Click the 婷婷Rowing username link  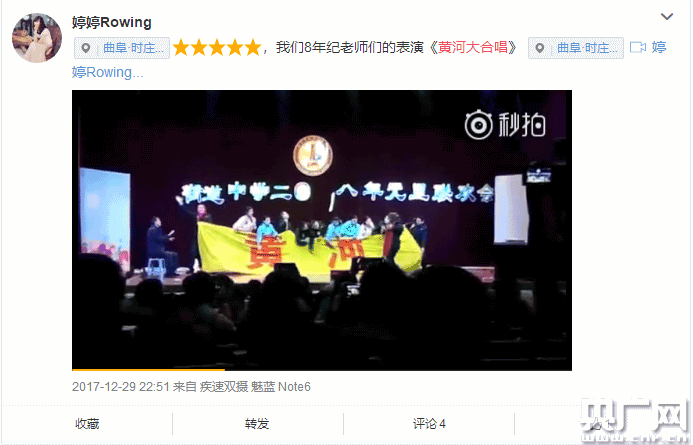pyautogui.click(x=112, y=22)
